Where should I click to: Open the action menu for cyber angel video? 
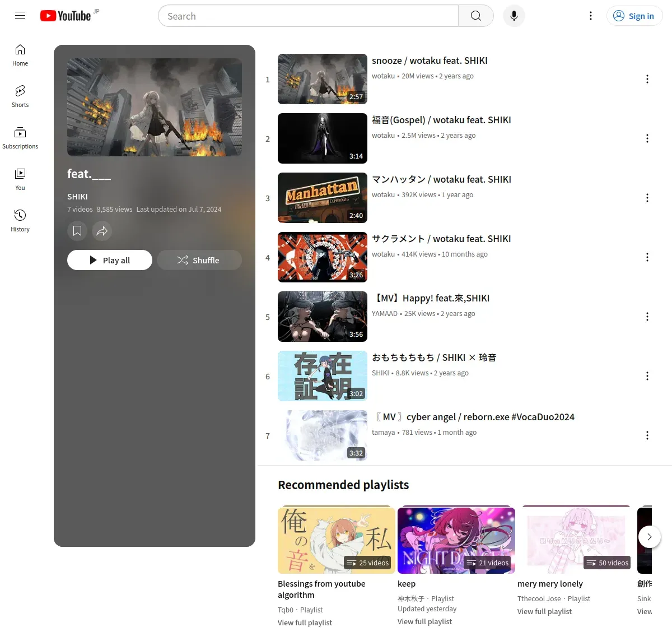(647, 435)
